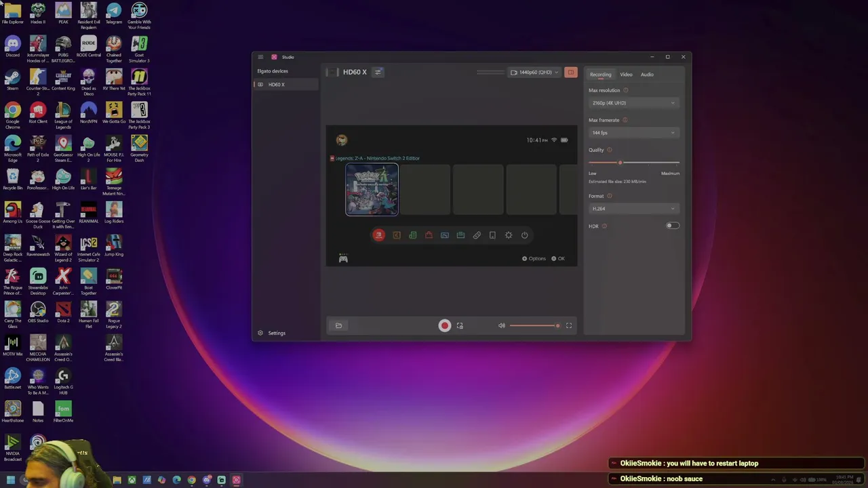Click the orange preview button beside 1440p60
This screenshot has height=488, width=868.
point(571,73)
